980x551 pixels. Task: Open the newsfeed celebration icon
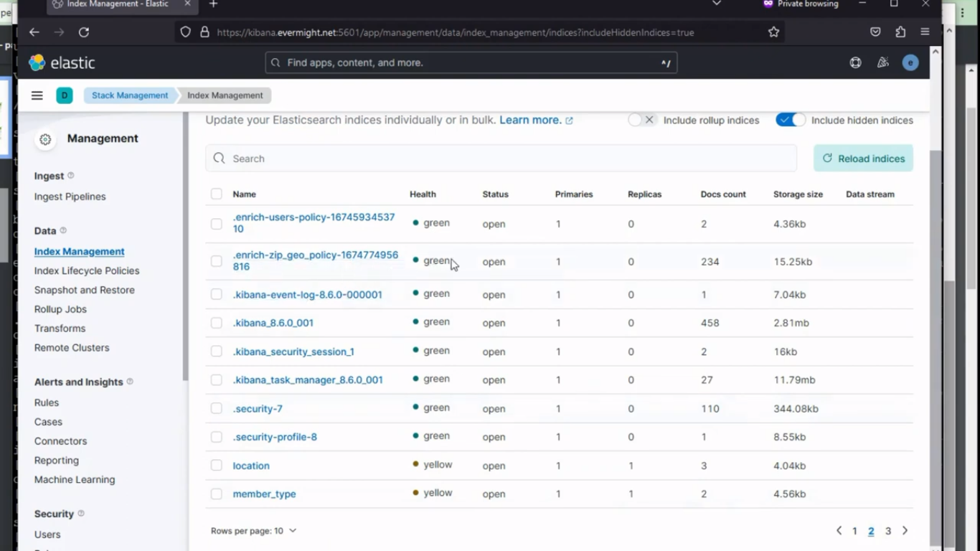click(x=883, y=62)
